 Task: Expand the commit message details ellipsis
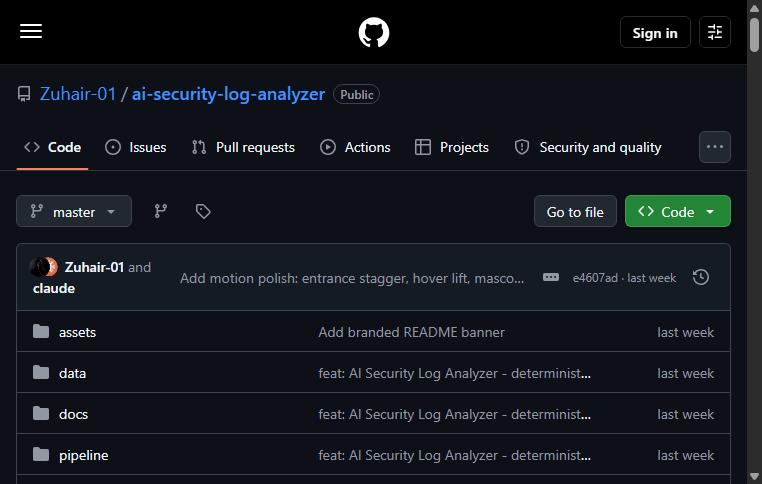pyautogui.click(x=551, y=277)
